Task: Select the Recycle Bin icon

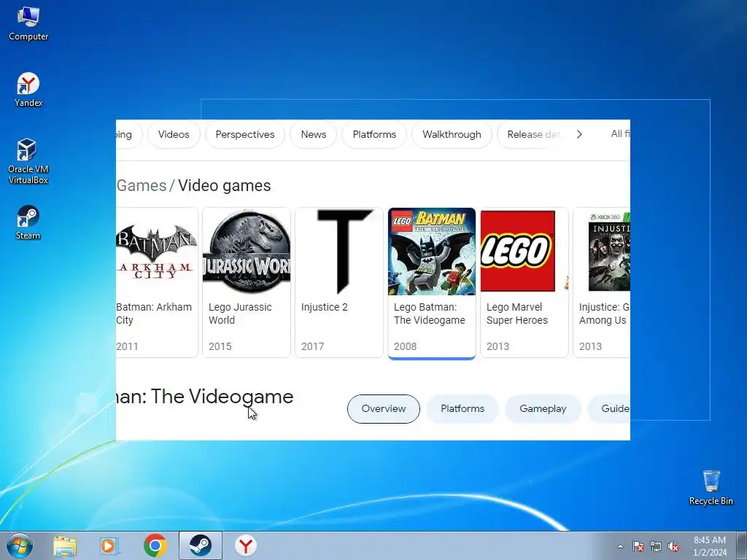Action: point(711,488)
